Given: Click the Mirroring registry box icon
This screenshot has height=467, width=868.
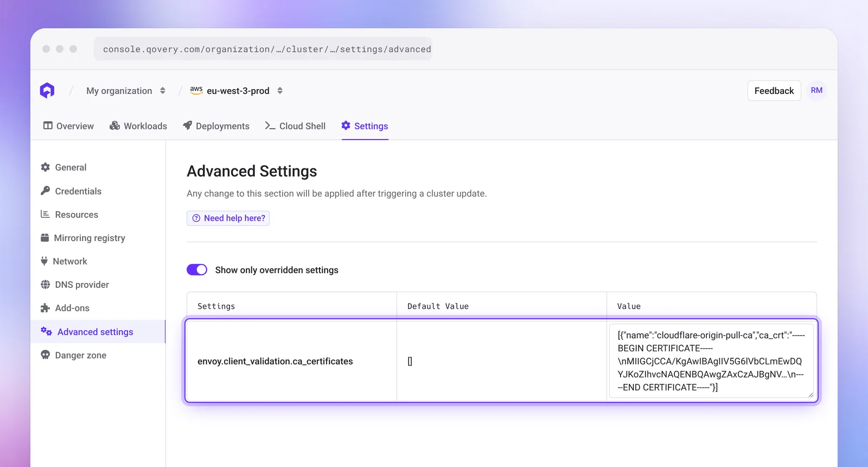Looking at the screenshot, I should coord(45,237).
